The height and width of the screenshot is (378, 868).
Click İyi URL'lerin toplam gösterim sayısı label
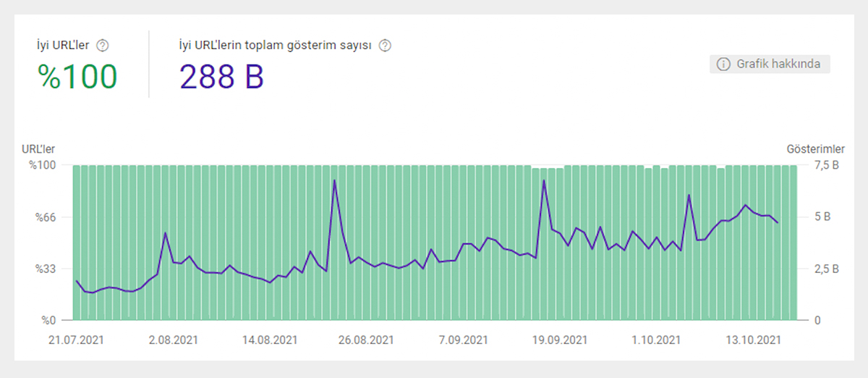(x=275, y=46)
